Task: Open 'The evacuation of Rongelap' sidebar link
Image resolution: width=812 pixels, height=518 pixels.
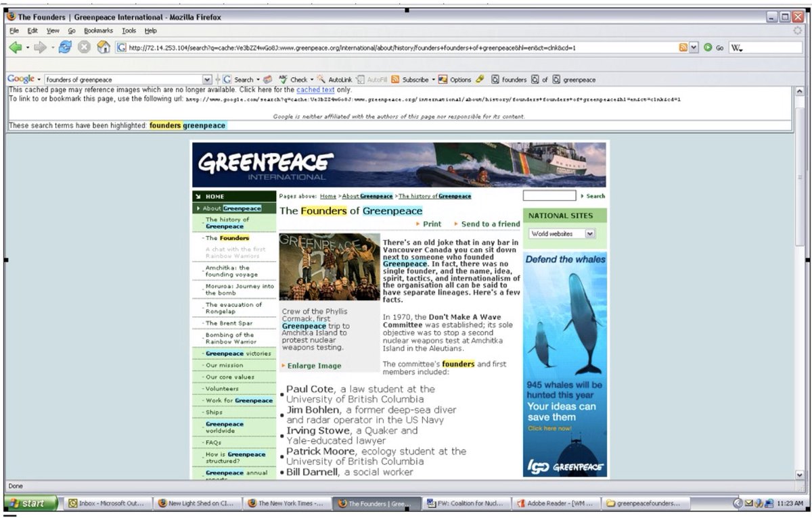Action: (234, 308)
